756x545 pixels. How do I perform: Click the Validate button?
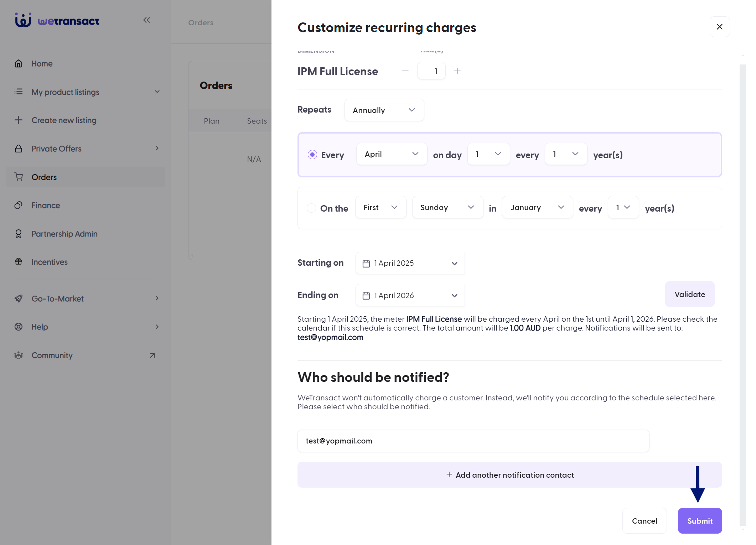pos(690,294)
